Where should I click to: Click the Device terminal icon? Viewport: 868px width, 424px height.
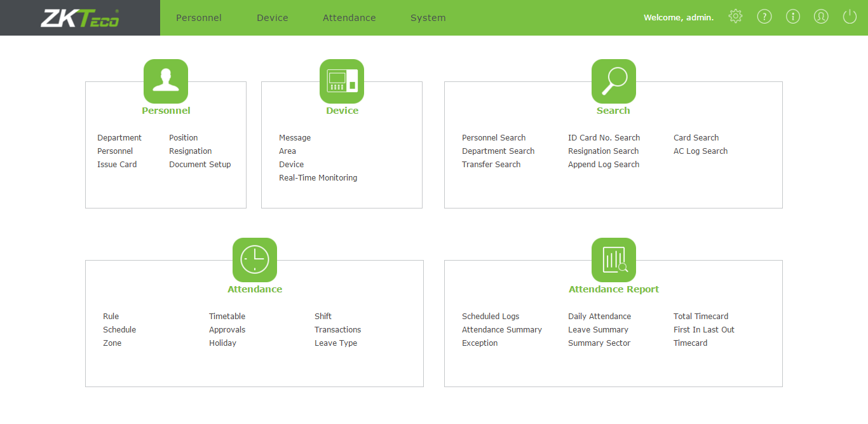(342, 81)
